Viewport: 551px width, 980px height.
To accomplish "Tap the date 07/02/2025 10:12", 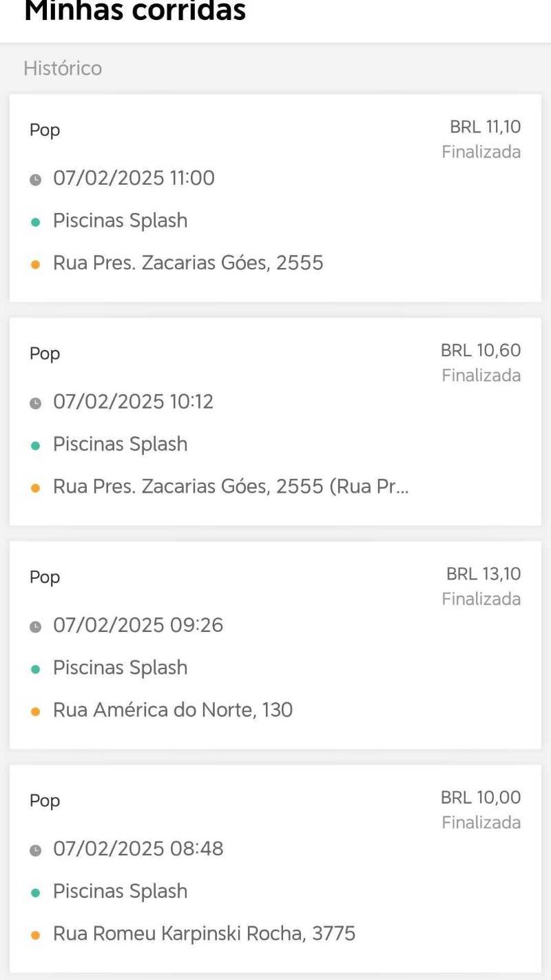I will (133, 401).
